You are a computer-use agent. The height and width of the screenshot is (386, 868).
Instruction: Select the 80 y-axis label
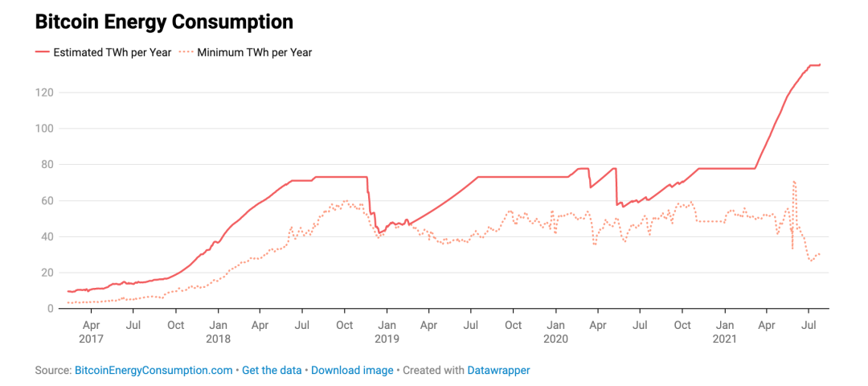click(x=47, y=165)
